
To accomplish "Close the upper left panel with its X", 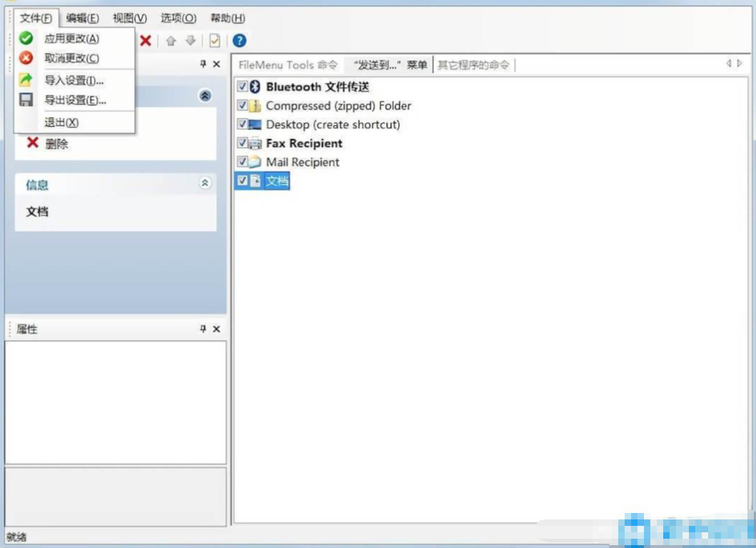I will point(216,64).
